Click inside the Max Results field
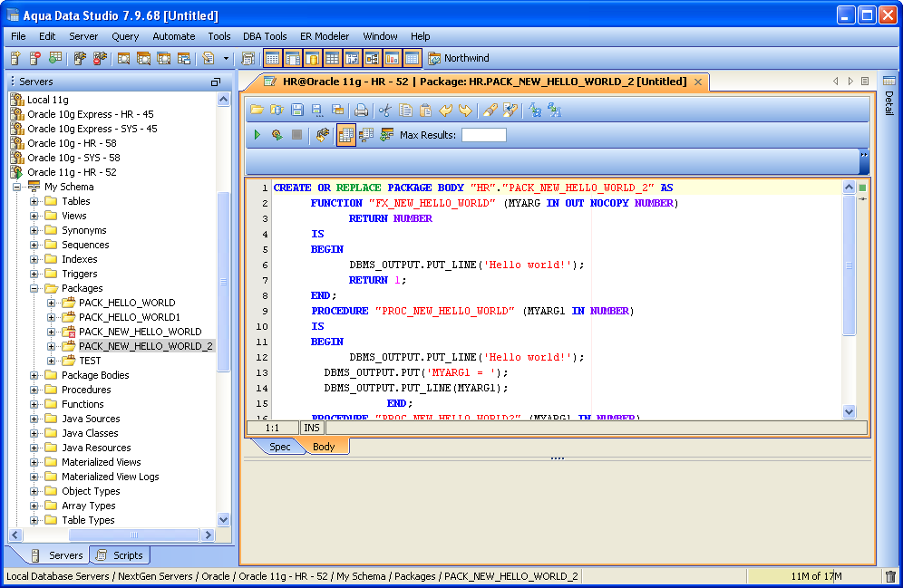The width and height of the screenshot is (903, 588). [483, 135]
